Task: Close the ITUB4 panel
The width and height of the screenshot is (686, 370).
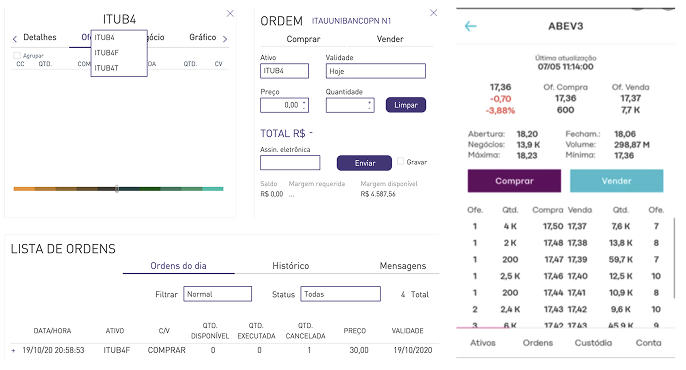Action: click(x=230, y=14)
